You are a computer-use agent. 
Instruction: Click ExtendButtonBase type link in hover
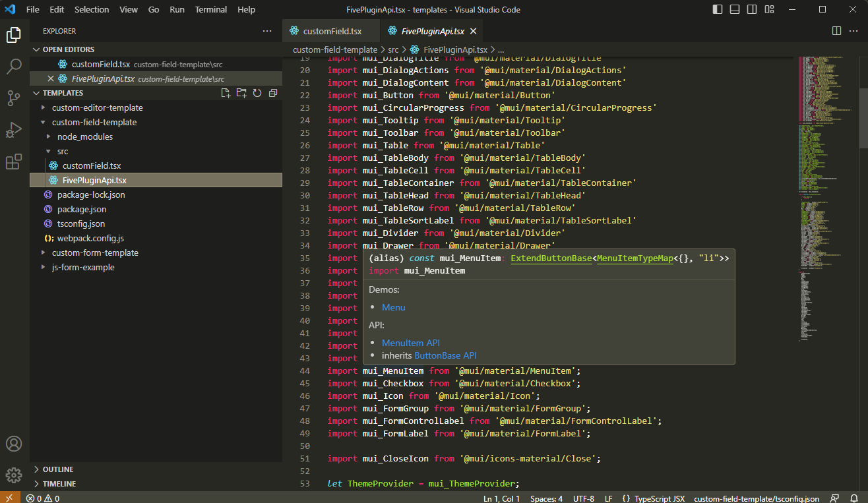point(551,258)
